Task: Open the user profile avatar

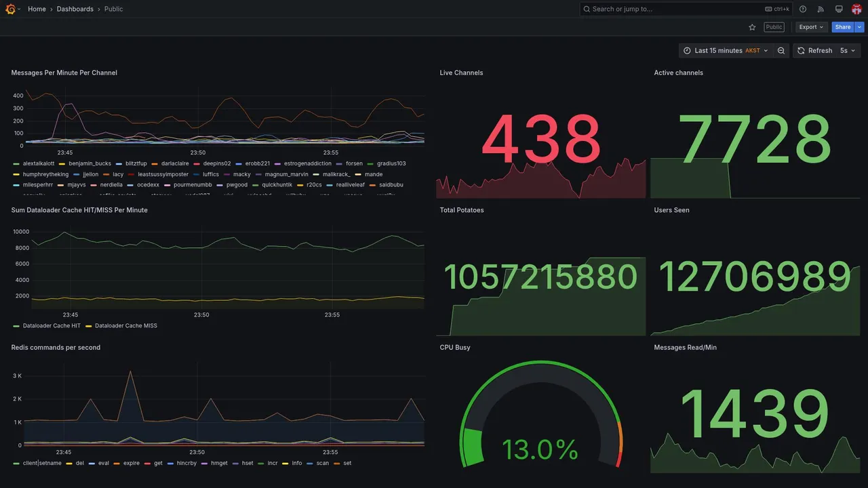Action: point(856,9)
